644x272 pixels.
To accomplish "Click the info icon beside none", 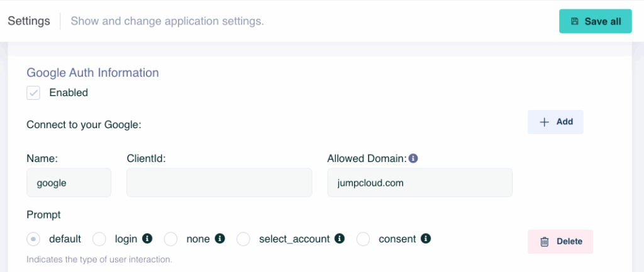I will [220, 239].
